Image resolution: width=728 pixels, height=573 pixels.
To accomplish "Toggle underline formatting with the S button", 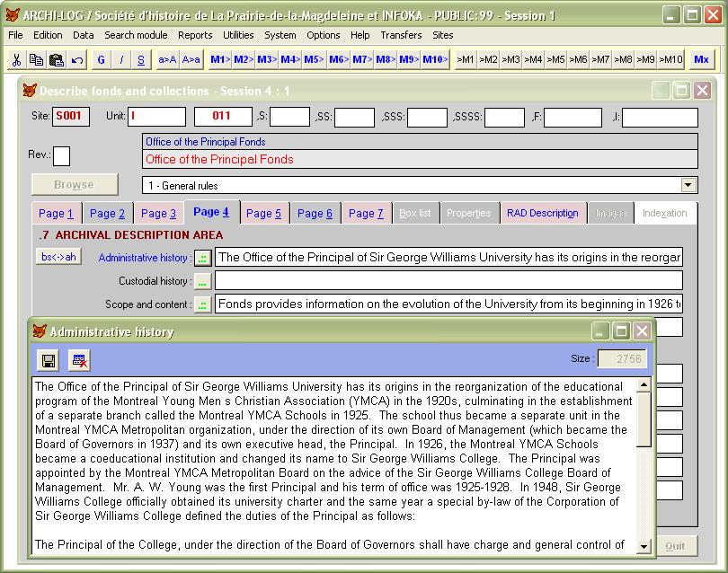I will click(142, 60).
